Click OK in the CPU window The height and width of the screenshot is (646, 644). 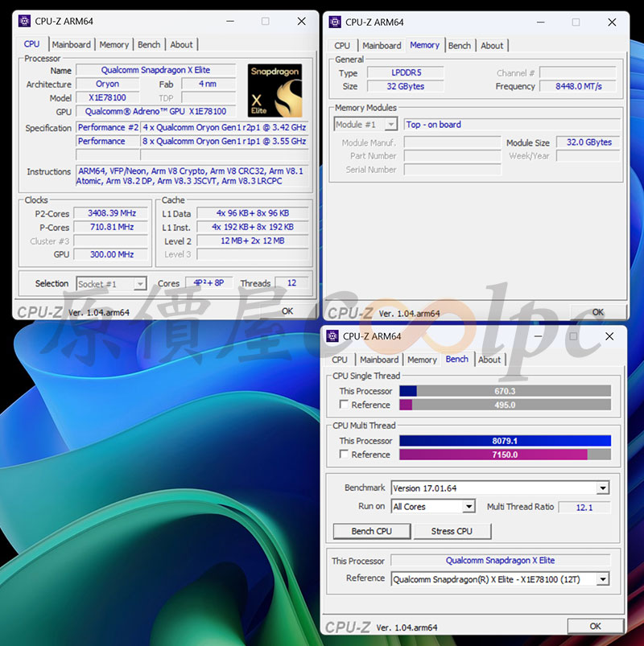(x=287, y=311)
